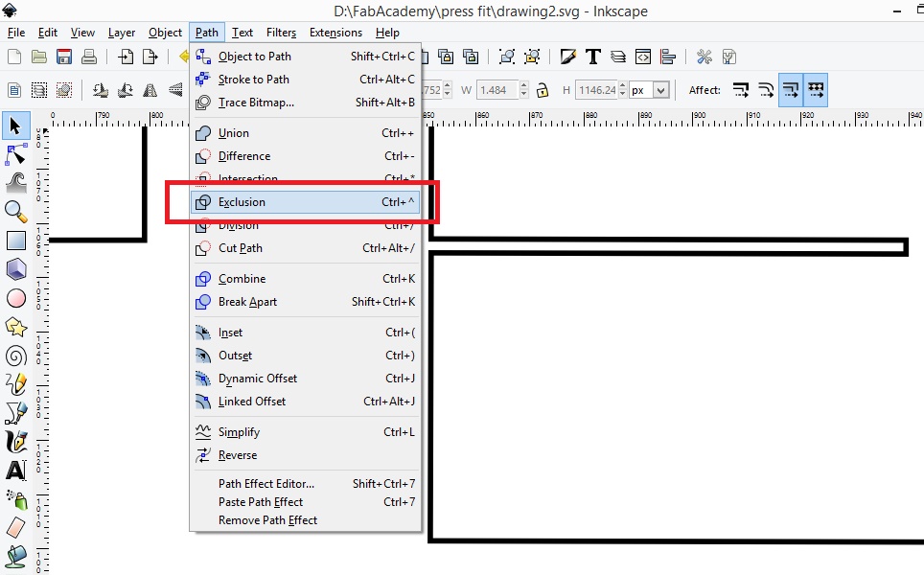The height and width of the screenshot is (575, 924).
Task: Open the Filters menu
Action: point(281,33)
